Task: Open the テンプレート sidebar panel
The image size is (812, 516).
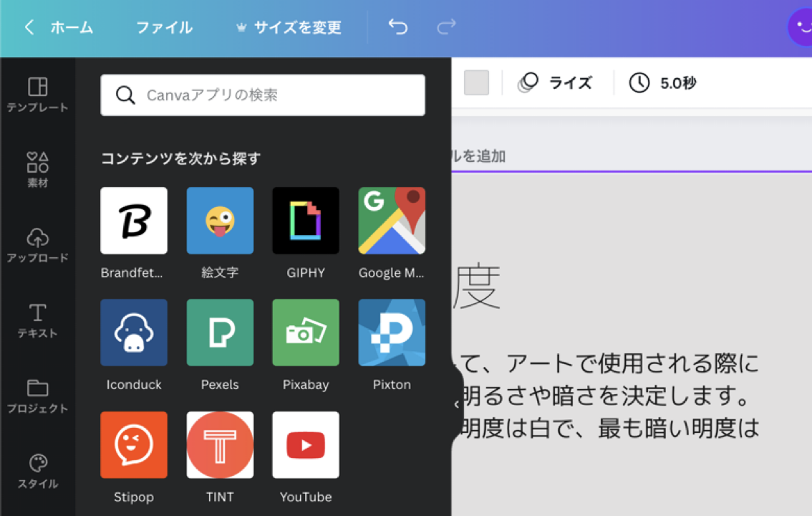Action: [38, 95]
